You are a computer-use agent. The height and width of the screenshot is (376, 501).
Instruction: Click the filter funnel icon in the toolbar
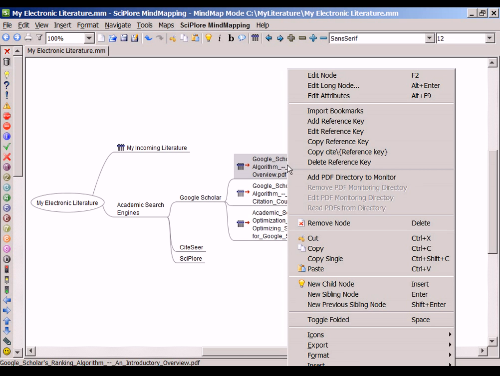coord(39,38)
